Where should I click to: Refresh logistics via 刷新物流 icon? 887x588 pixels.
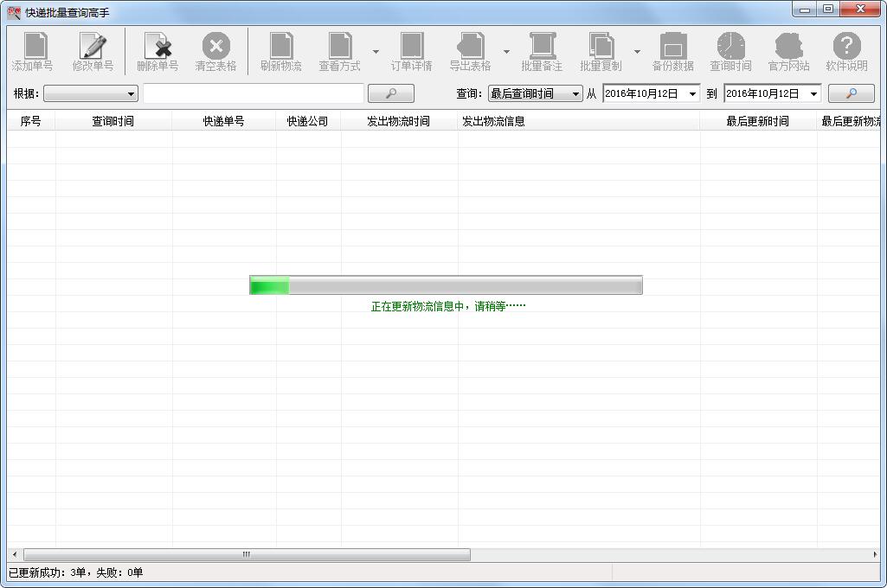tap(281, 45)
